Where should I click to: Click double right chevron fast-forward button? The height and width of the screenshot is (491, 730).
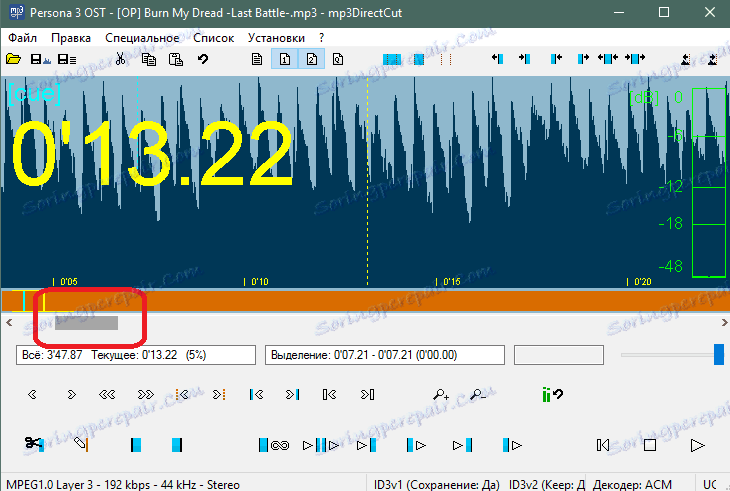tap(146, 395)
